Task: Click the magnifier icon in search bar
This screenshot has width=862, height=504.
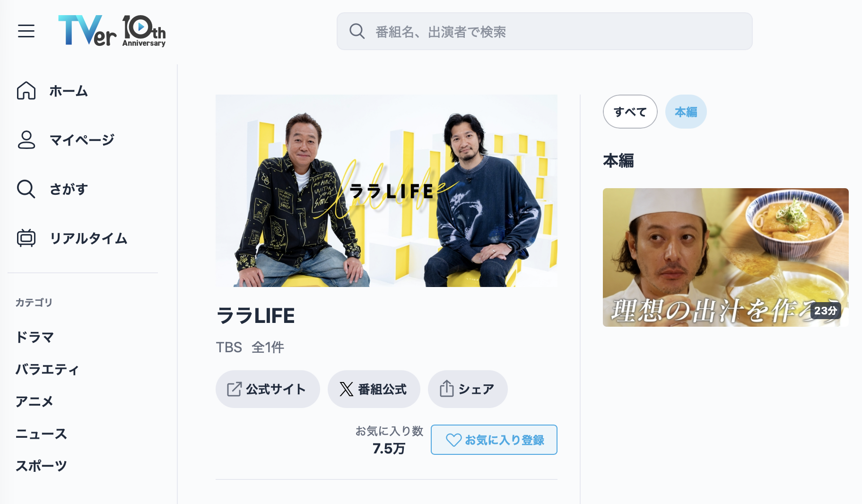Action: tap(357, 32)
